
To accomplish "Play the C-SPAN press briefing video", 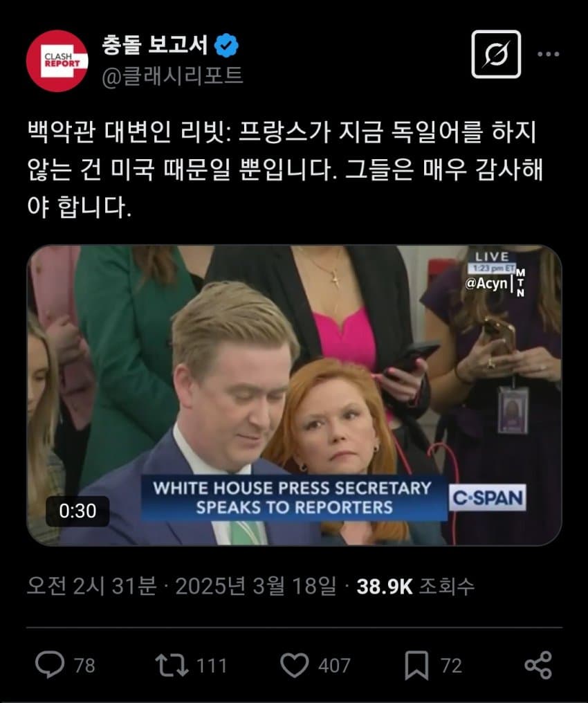I will [x=294, y=396].
